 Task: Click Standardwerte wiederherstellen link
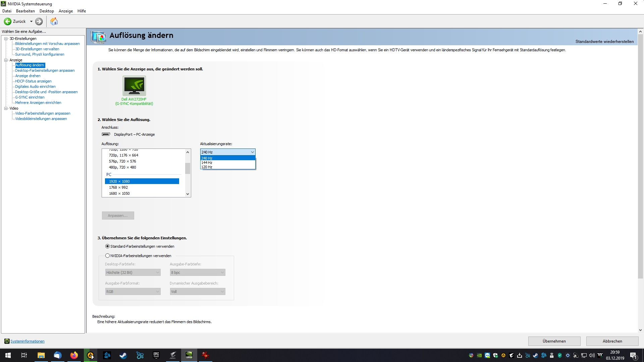point(604,42)
